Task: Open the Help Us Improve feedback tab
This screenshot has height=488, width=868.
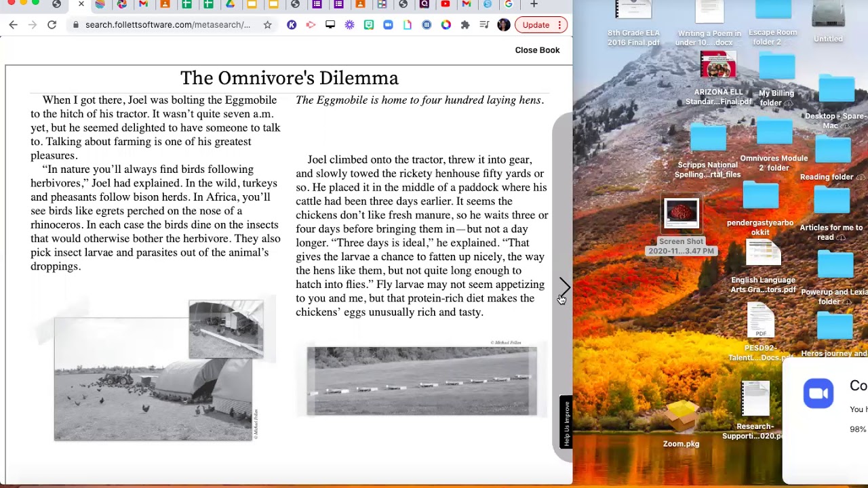Action: point(566,423)
